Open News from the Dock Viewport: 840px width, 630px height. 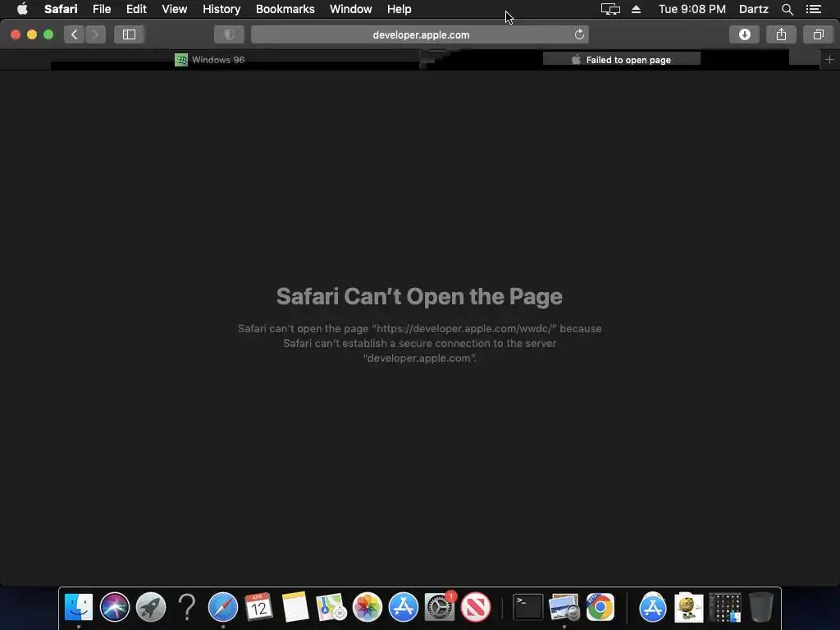point(476,607)
